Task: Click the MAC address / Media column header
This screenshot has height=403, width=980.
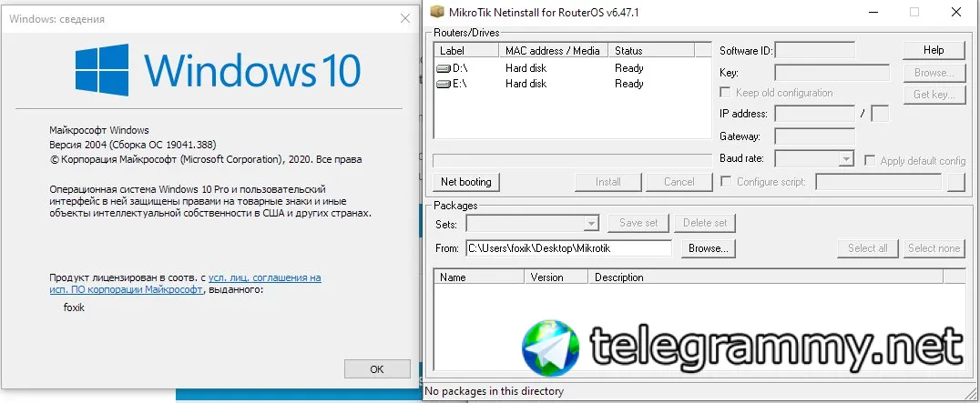Action: point(553,51)
